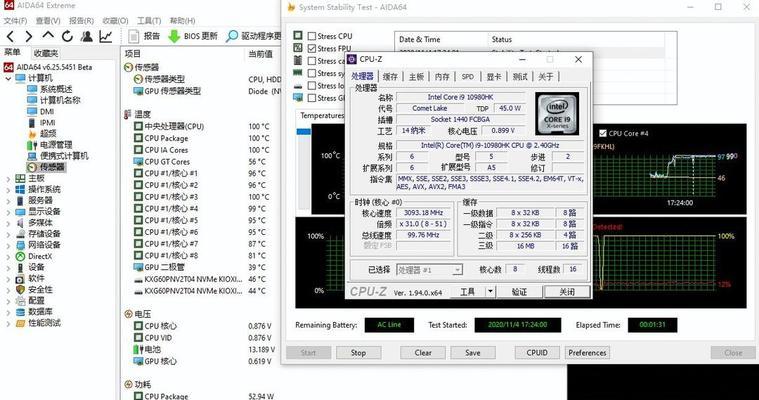Open the 报告 report toolbar item
Viewport: 759px width, 400px height.
[x=144, y=36]
